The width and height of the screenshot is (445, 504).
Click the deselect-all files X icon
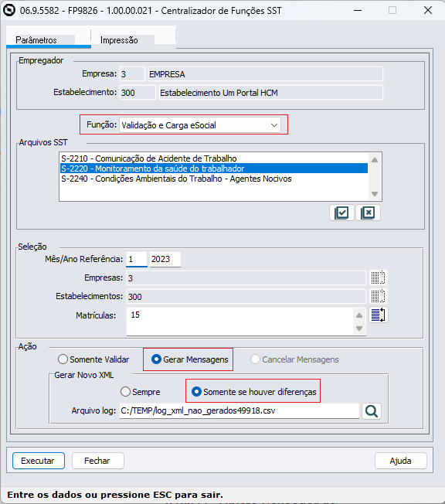pyautogui.click(x=368, y=213)
